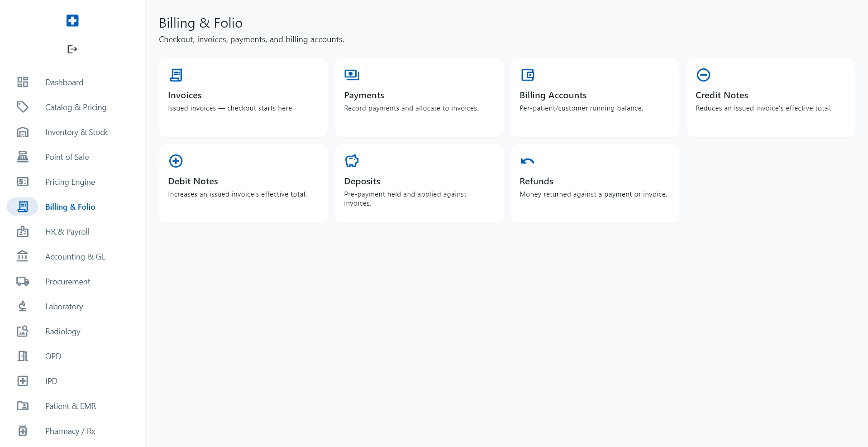This screenshot has width=868, height=447.
Task: Click the Pharmacy / Rx medication icon
Action: point(23,431)
